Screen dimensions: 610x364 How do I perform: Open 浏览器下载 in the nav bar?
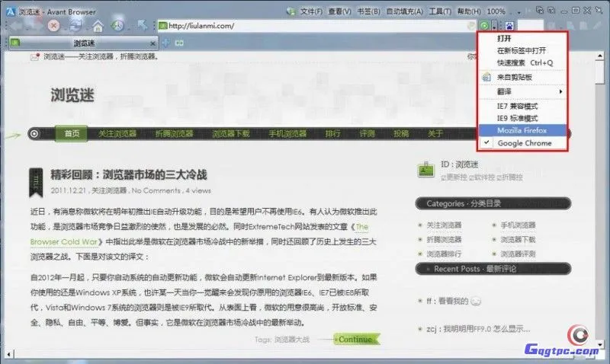[231, 133]
